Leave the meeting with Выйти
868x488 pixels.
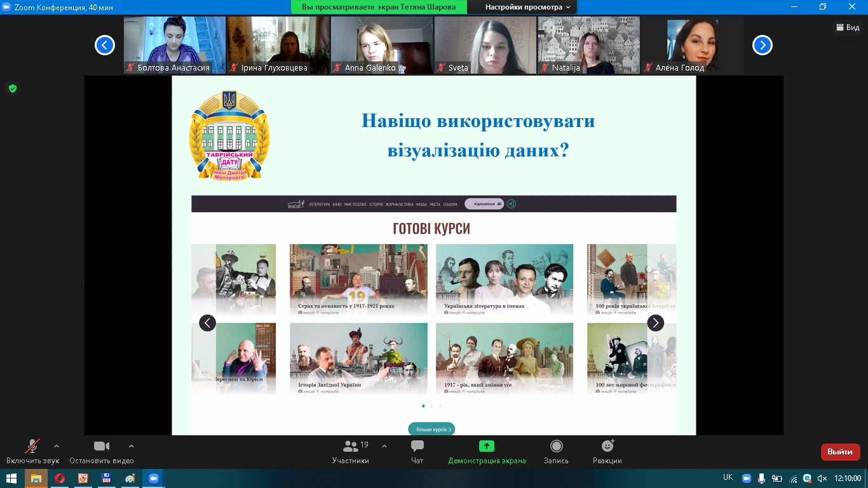(x=841, y=452)
